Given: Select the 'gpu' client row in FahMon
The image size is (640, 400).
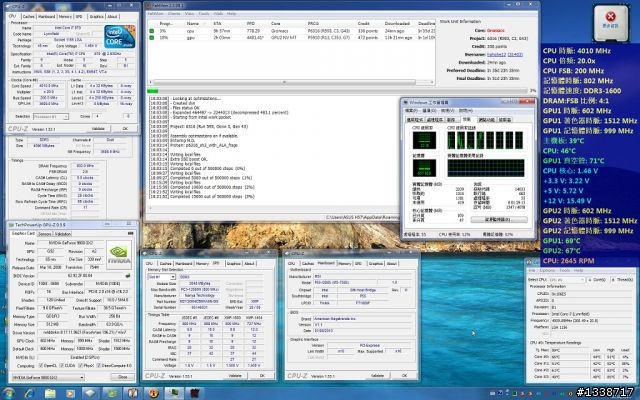Looking at the screenshot, I should [291, 38].
